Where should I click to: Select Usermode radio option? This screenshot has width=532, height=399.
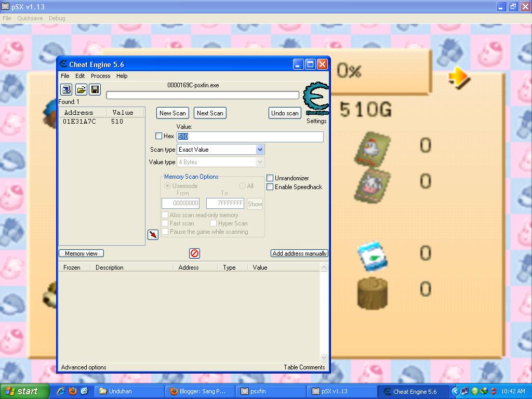click(x=167, y=185)
